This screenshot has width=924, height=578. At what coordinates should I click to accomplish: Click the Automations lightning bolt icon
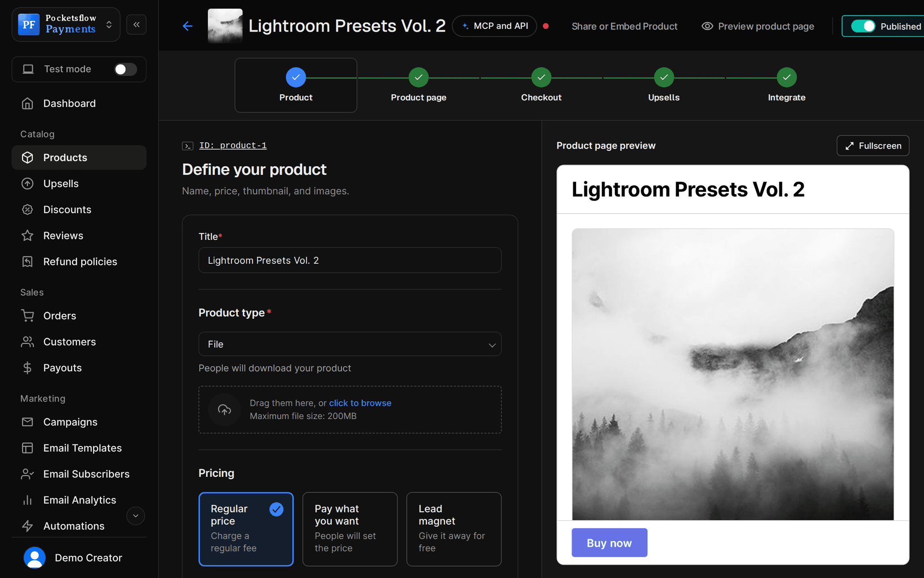[x=28, y=526]
